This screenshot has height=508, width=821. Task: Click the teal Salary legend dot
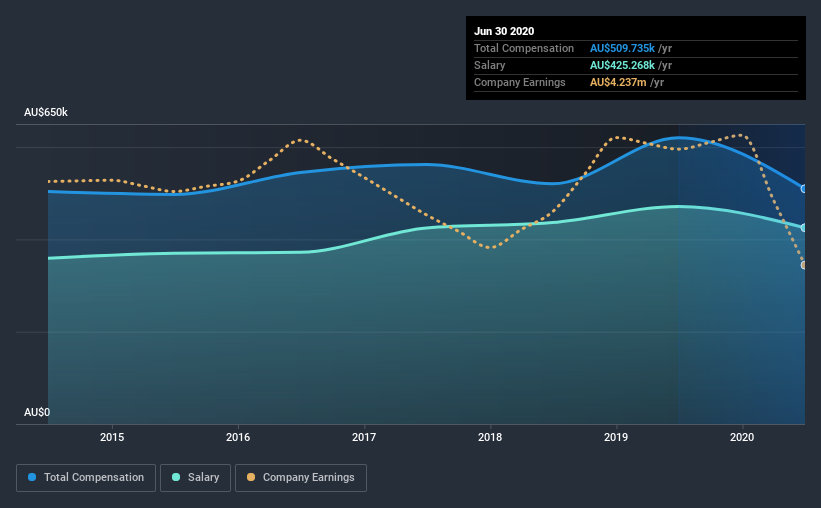[x=176, y=477]
